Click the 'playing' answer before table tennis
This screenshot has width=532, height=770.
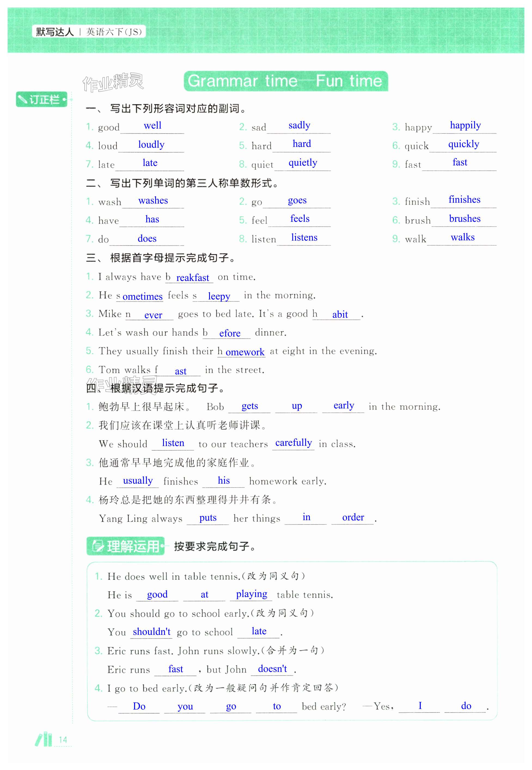pyautogui.click(x=251, y=594)
